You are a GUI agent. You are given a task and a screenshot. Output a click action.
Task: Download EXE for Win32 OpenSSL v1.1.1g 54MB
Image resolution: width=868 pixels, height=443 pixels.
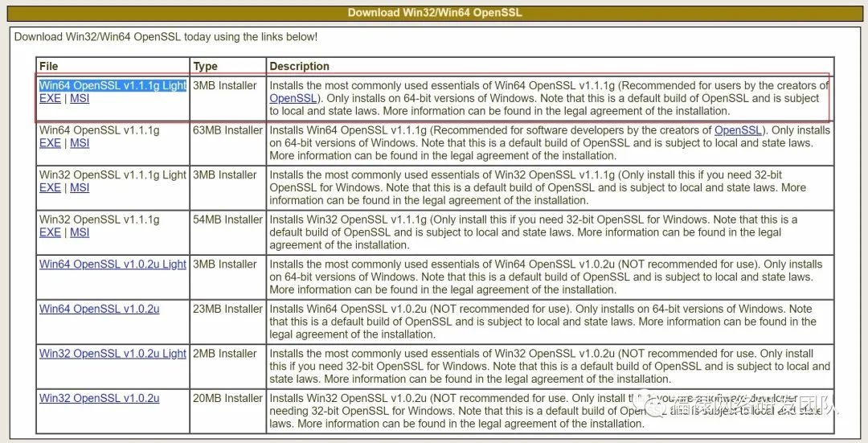[x=50, y=232]
